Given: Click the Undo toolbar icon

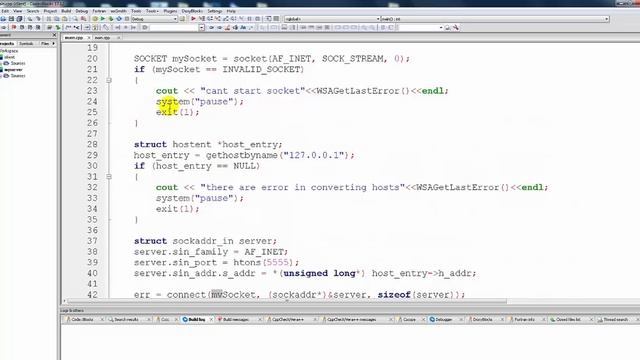Looking at the screenshot, I should tap(30, 19).
